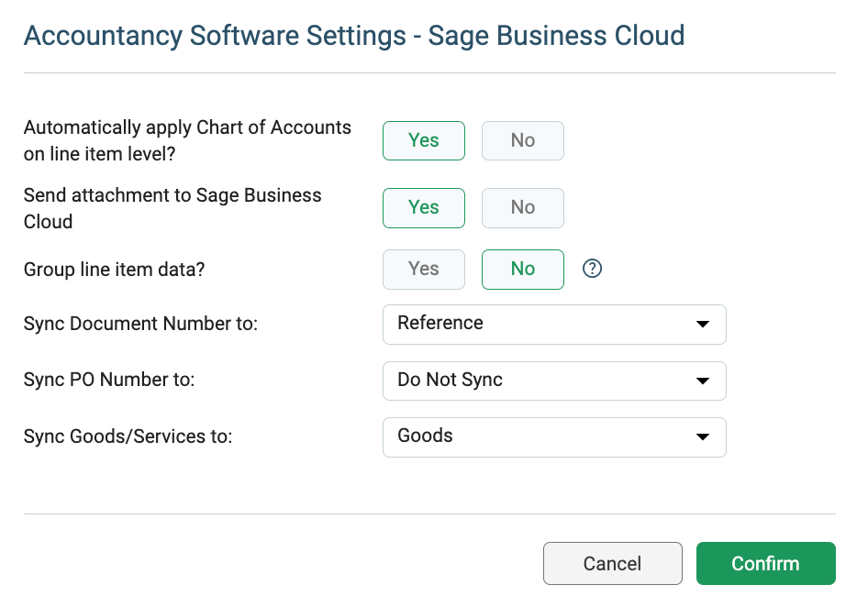Click the 'Group line item data?' label text
868x596 pixels.
(114, 270)
